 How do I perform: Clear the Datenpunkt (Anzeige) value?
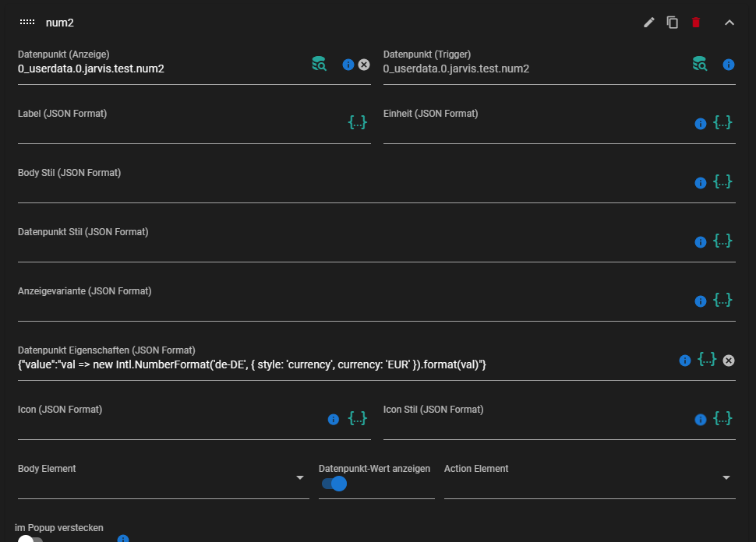pyautogui.click(x=364, y=65)
